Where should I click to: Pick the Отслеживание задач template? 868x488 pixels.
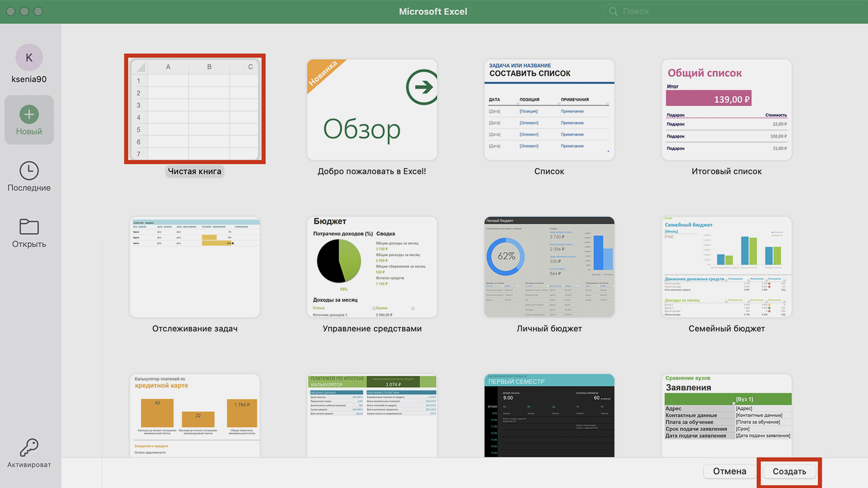[x=194, y=267]
